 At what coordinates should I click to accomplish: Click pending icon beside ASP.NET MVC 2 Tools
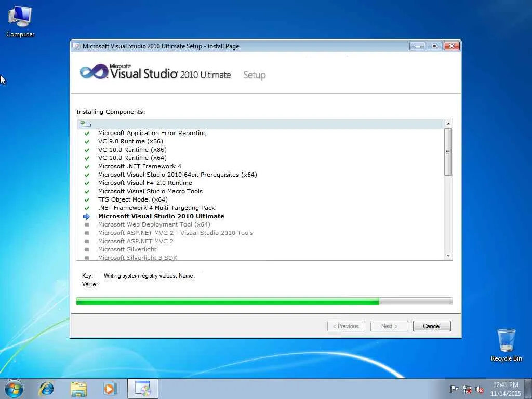87,233
